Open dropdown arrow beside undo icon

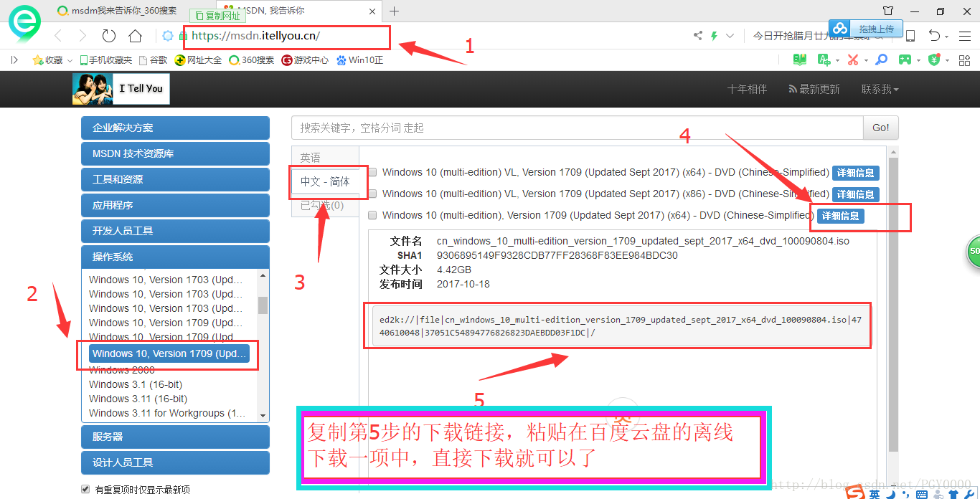tap(947, 37)
